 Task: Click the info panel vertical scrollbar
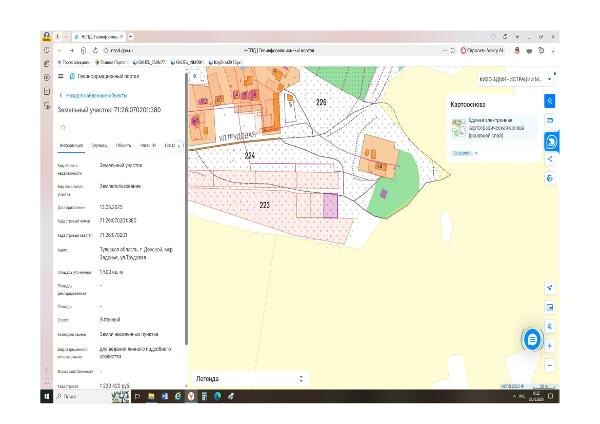[186, 209]
